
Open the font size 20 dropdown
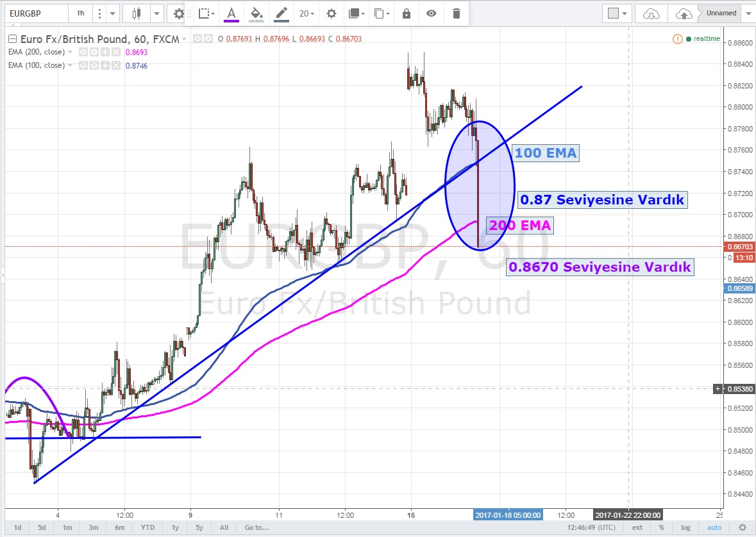(x=306, y=13)
